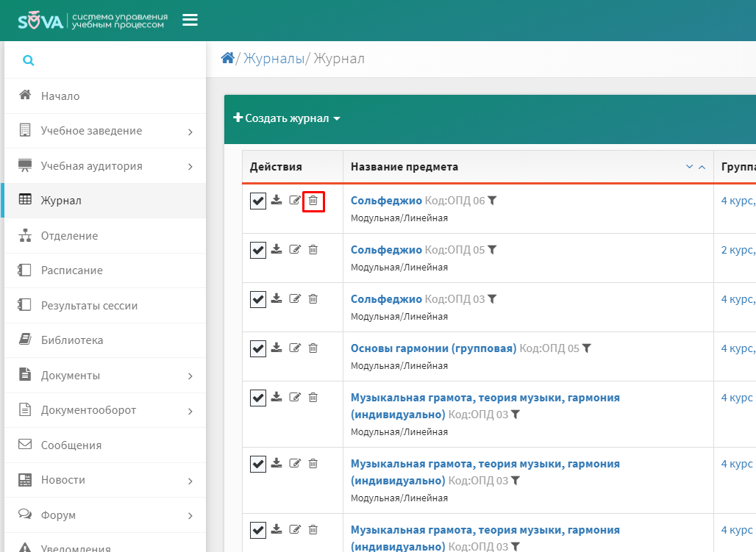Open Сольфеджио journal with Код:ОПД 06
Image resolution: width=756 pixels, height=552 pixels.
386,201
